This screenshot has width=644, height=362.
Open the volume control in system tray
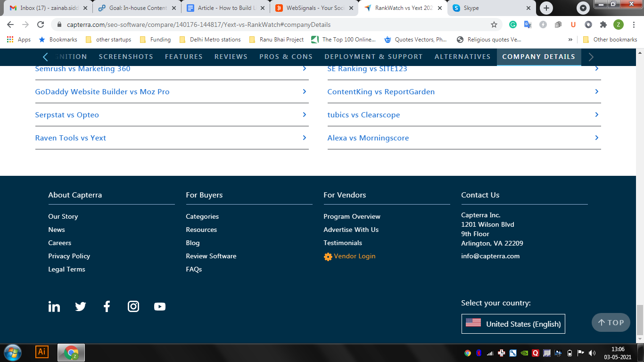click(x=592, y=353)
